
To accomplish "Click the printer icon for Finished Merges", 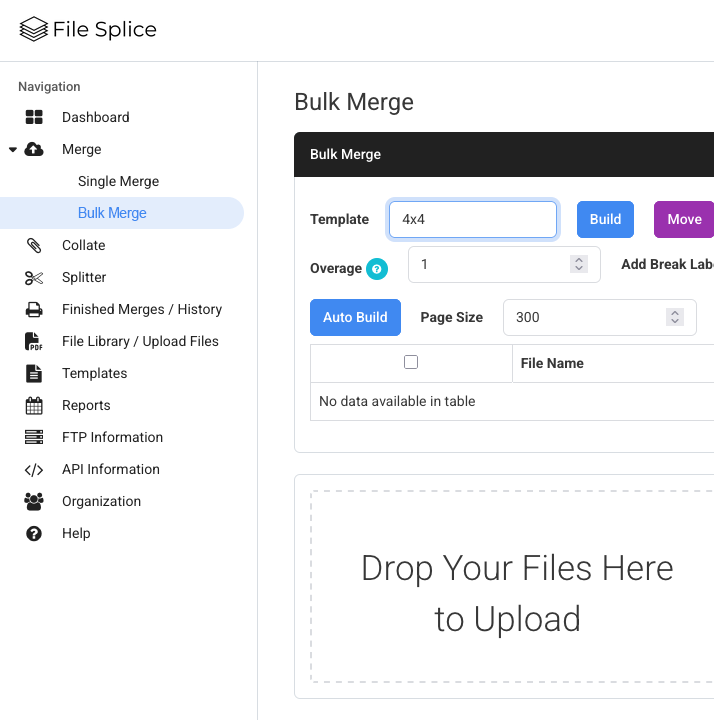I will (x=34, y=309).
